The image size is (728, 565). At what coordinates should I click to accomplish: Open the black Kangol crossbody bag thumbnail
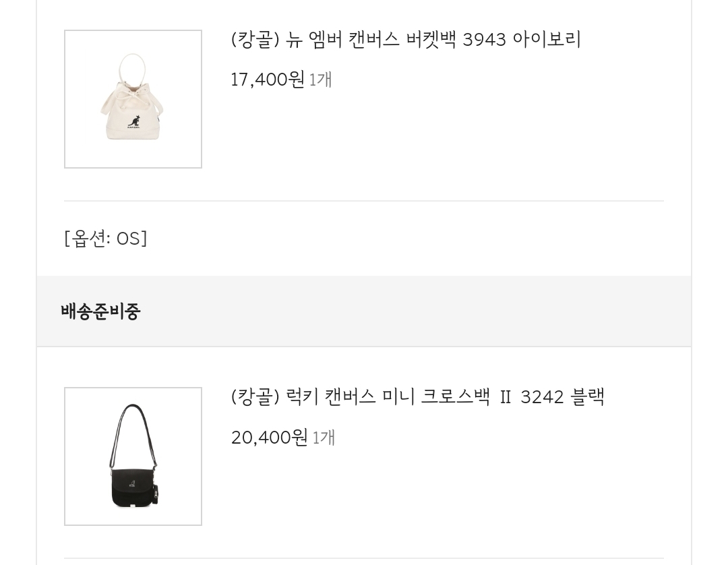click(133, 456)
